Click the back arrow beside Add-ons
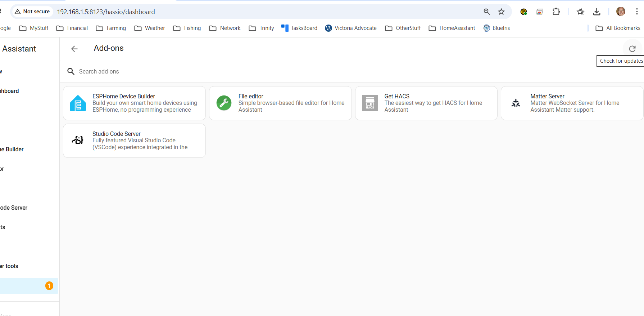The height and width of the screenshot is (316, 644). (74, 49)
